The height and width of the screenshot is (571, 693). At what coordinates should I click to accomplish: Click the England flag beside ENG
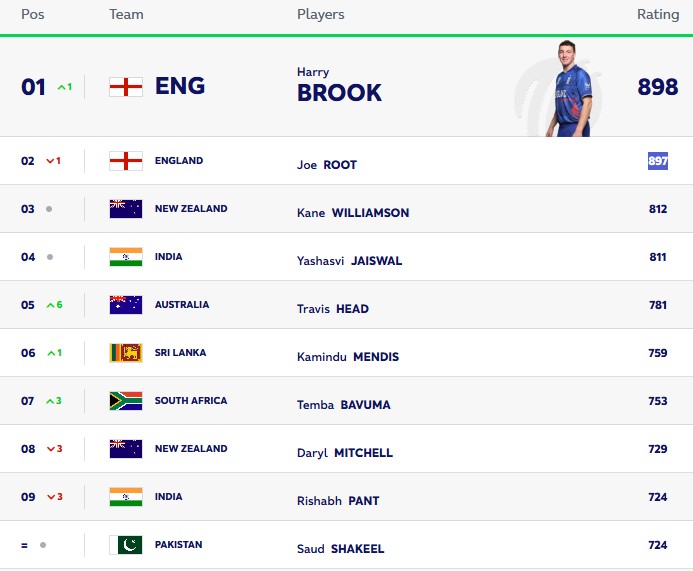click(x=126, y=87)
